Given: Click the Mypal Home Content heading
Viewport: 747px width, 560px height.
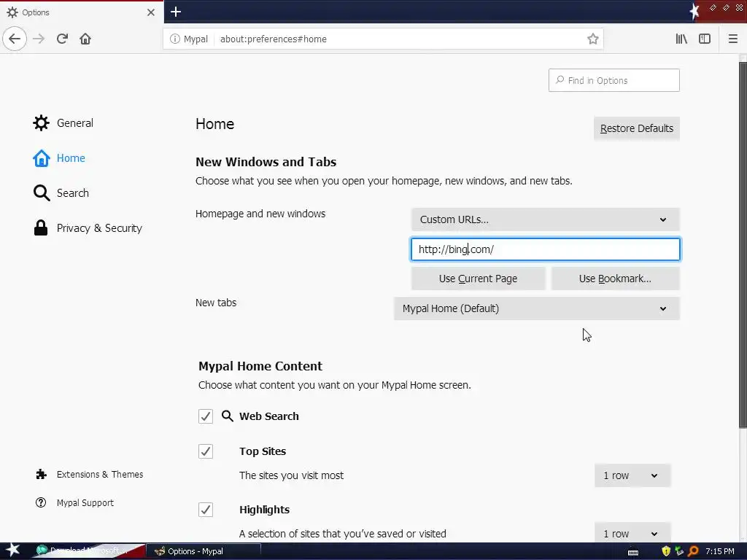Looking at the screenshot, I should (260, 366).
